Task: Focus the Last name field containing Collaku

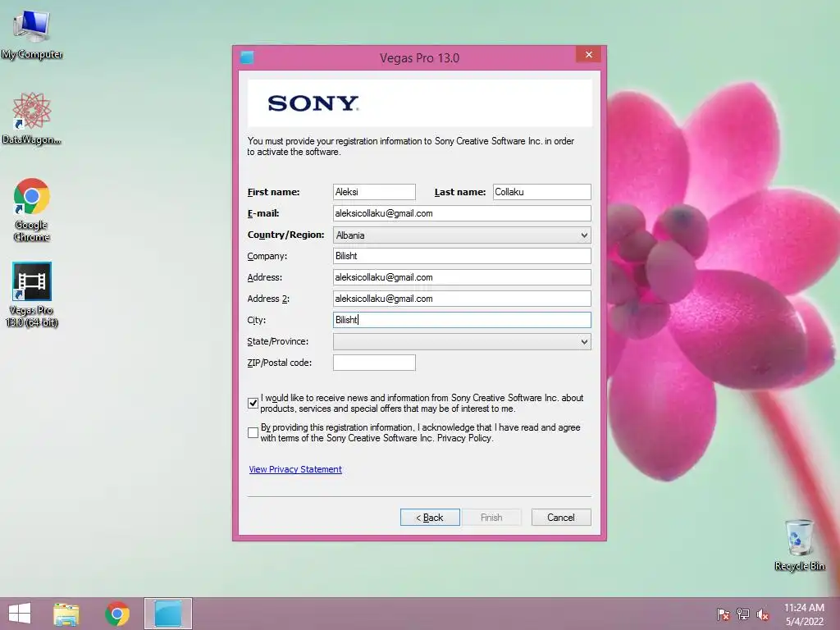Action: click(x=541, y=192)
